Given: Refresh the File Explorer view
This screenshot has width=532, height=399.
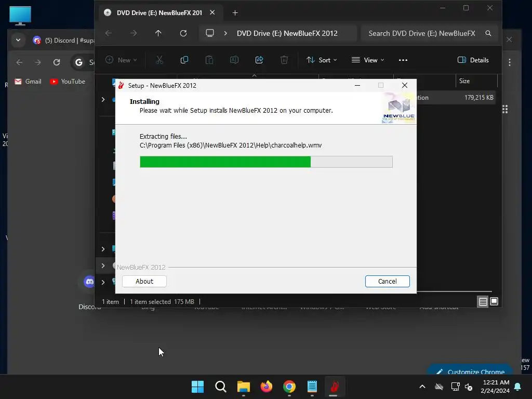Looking at the screenshot, I should (x=183, y=33).
